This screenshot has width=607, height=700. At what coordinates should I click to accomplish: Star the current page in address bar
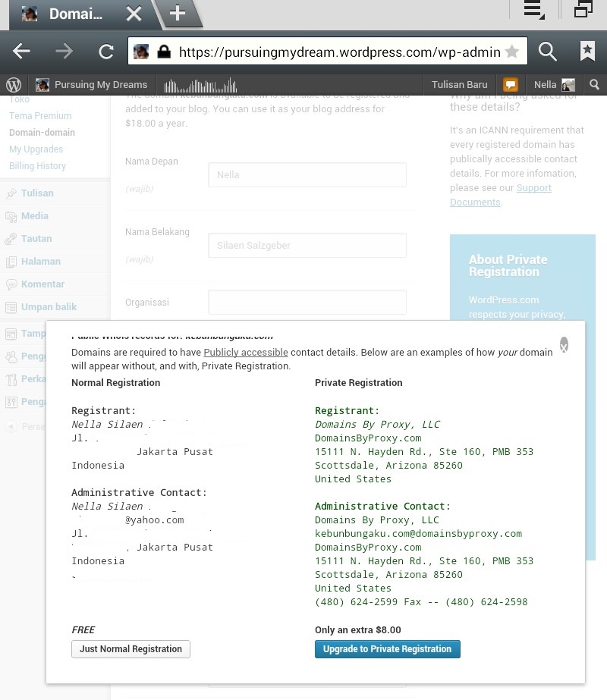512,52
